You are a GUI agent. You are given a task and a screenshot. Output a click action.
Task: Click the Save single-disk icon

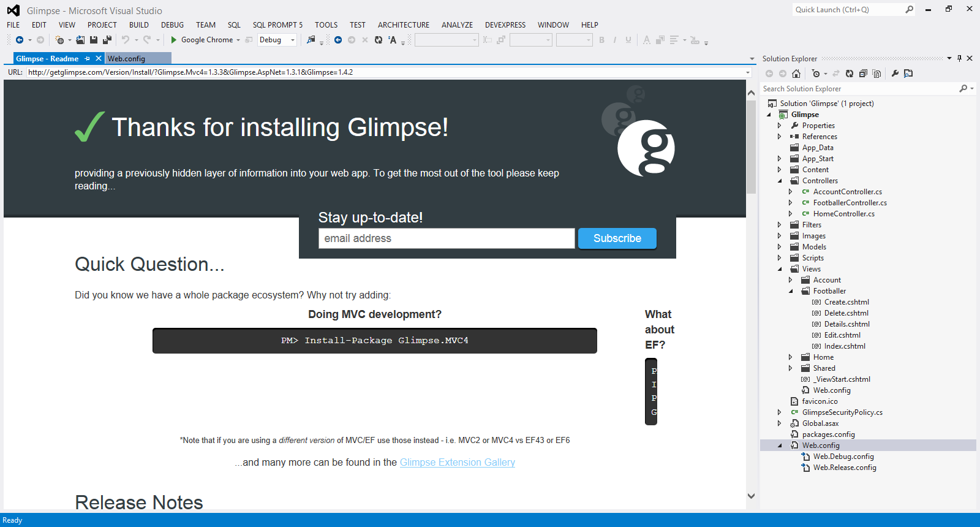94,40
